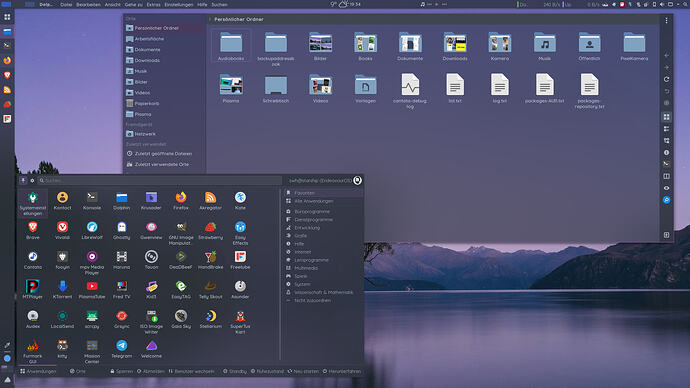Open Konsole terminal in launcher grid
Viewport: 690px width, 388px height.
coord(92,201)
